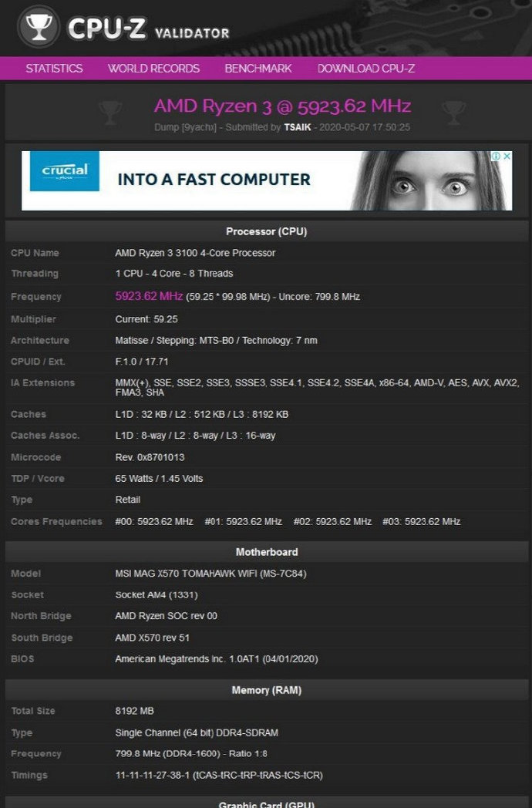Click the heading 'AMD Ryzen 3 @ 5923.62 MHz'

282,106
